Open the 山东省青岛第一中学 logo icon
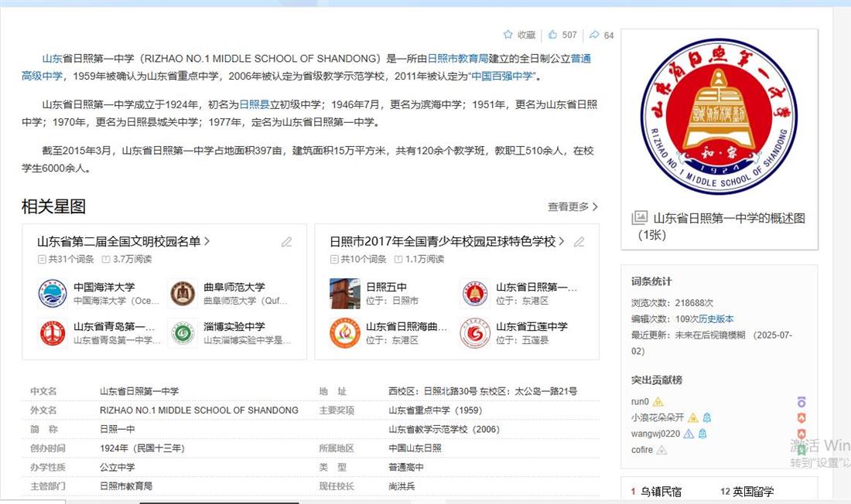The image size is (851, 504). [53, 332]
